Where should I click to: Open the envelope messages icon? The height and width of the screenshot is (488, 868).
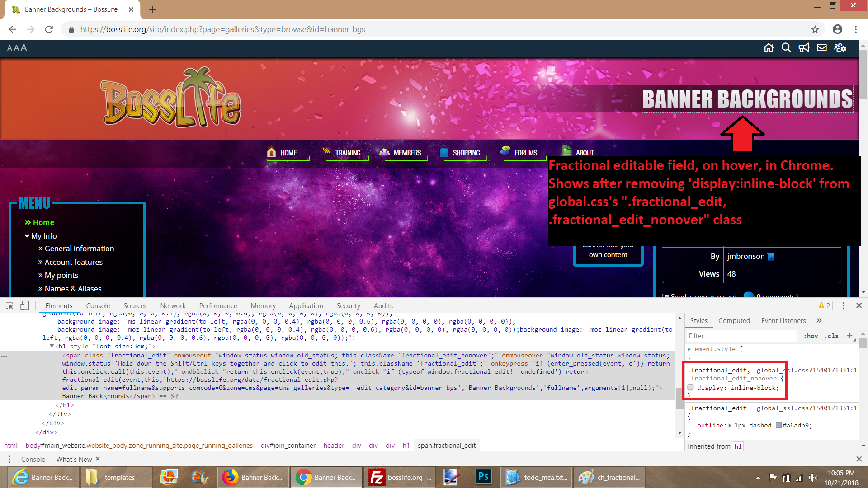click(x=822, y=48)
